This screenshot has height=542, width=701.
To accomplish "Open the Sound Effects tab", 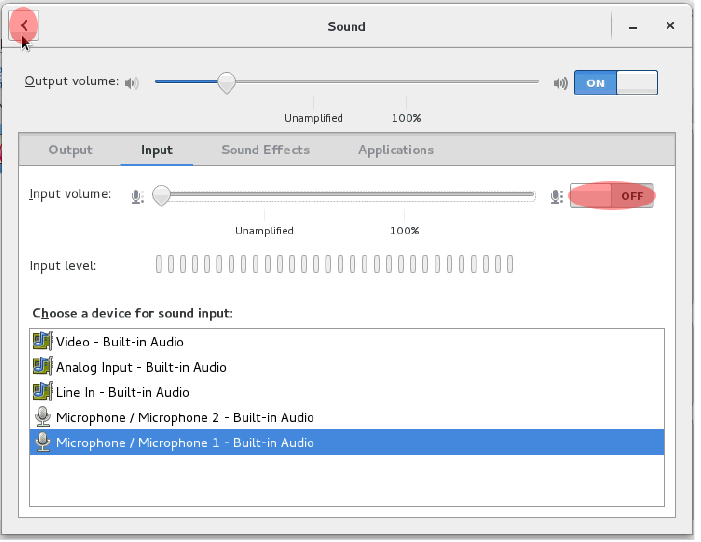I will point(266,150).
